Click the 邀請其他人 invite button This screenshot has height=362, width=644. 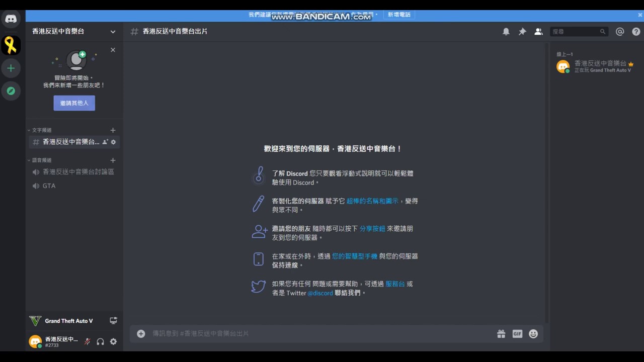tap(74, 103)
